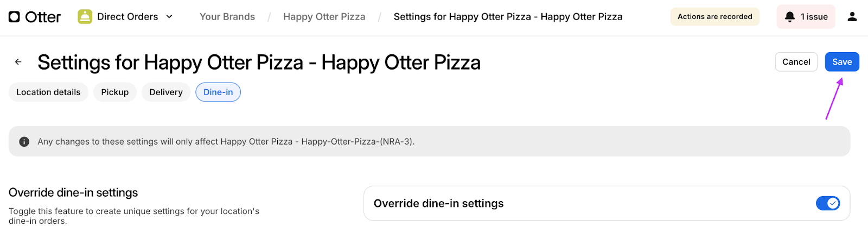This screenshot has height=232, width=868.
Task: Open the Delivery tab
Action: (166, 92)
